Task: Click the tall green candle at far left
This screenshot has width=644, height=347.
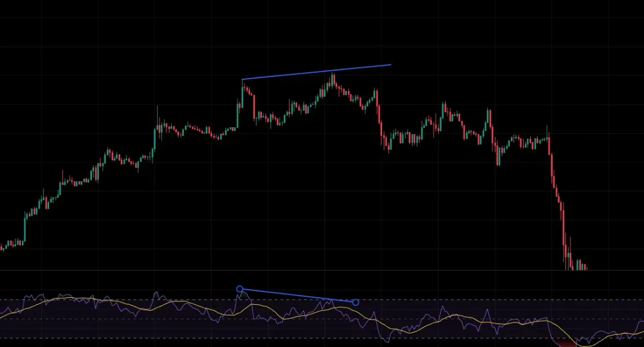Action: tap(25, 228)
